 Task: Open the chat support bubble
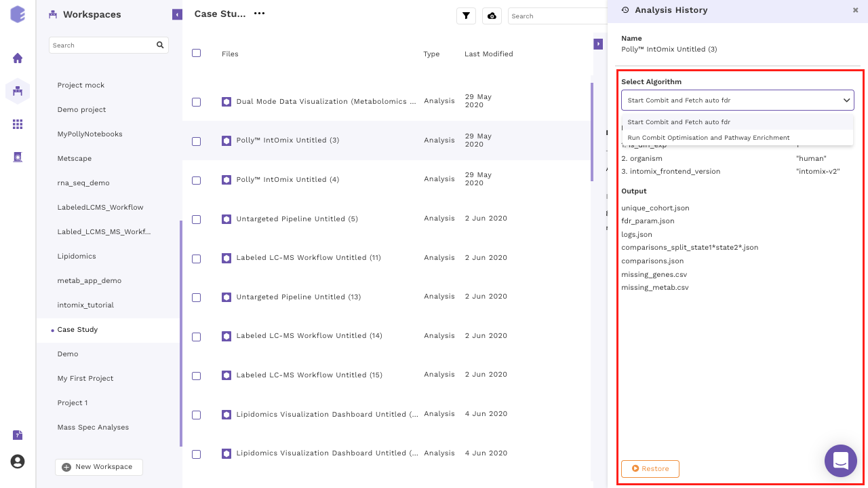pos(841,461)
